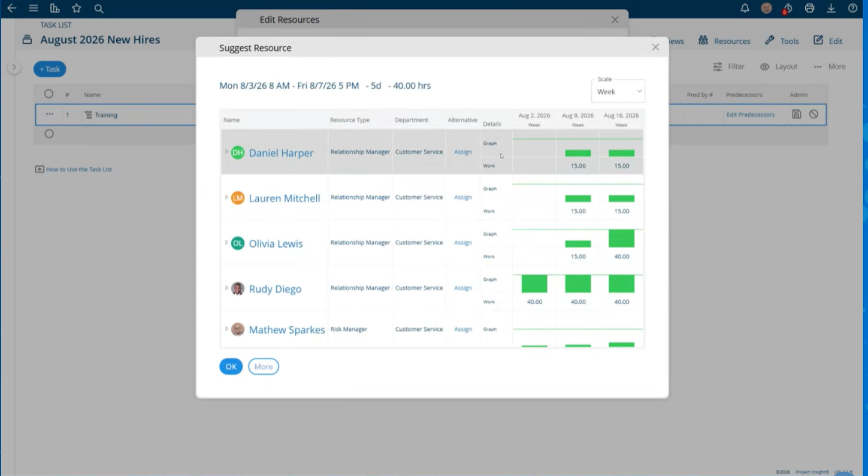Assign Olivia Lewis as the resource

[463, 243]
